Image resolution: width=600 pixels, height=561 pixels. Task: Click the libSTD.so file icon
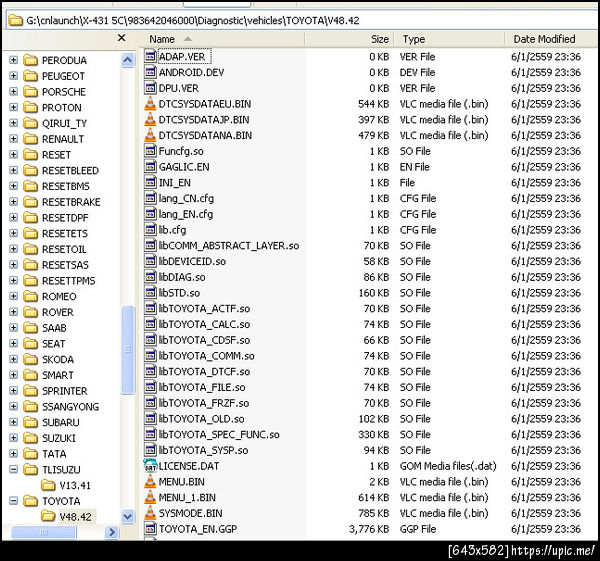click(x=151, y=292)
